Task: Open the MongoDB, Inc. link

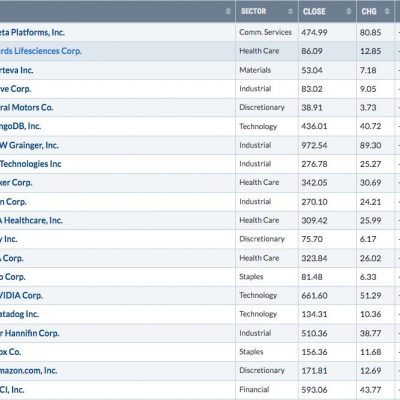Action: point(20,126)
